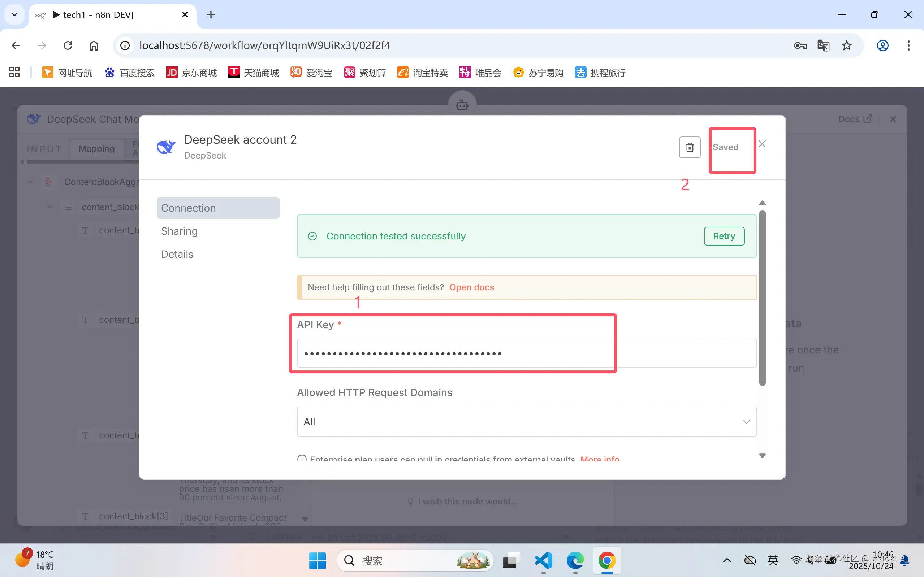924x577 pixels.
Task: Close the credential dialog with the X
Action: [x=762, y=144]
